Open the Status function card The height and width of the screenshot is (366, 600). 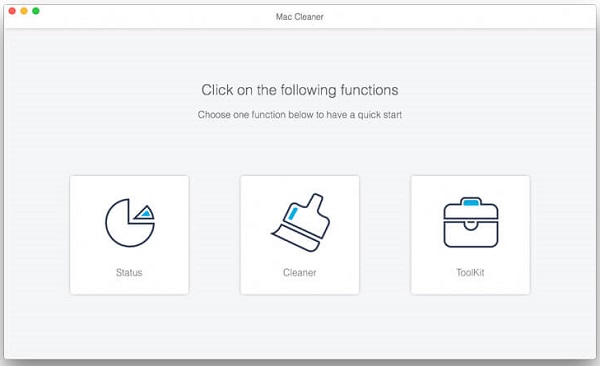[x=129, y=235]
